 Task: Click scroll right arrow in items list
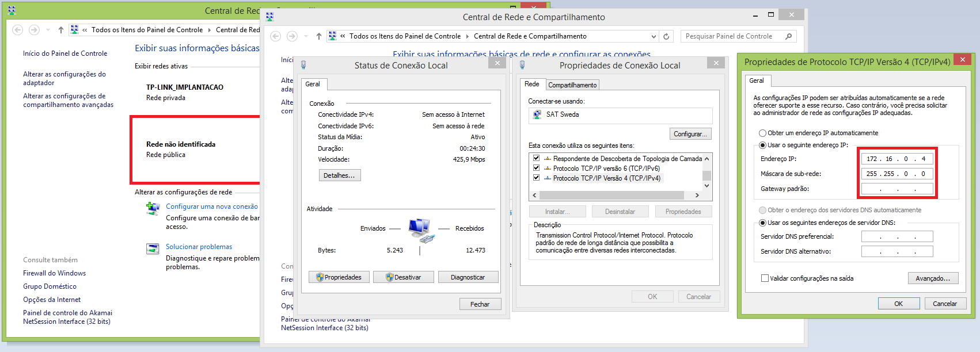coord(697,195)
